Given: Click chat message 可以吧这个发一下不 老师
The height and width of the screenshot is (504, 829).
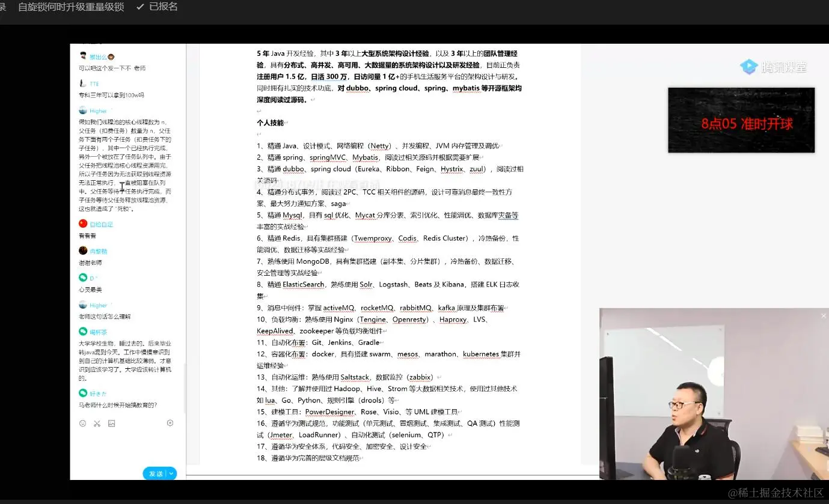Looking at the screenshot, I should [x=112, y=68].
